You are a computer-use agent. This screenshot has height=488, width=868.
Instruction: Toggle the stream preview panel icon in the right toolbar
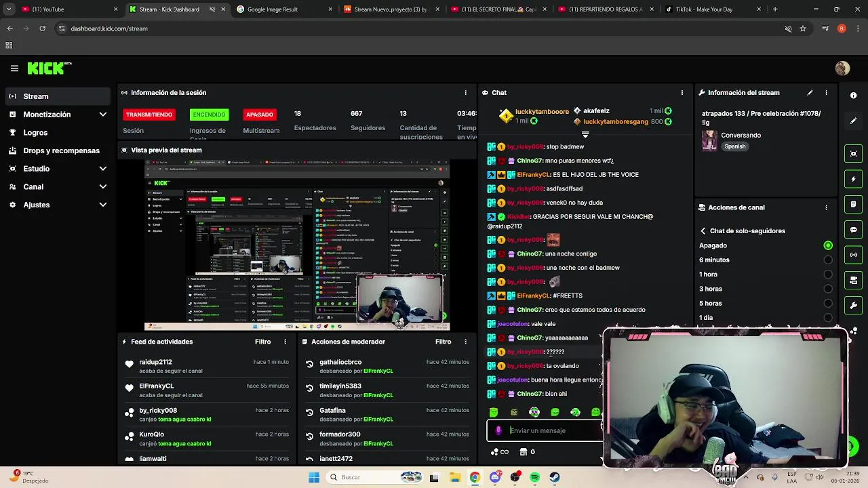853,154
